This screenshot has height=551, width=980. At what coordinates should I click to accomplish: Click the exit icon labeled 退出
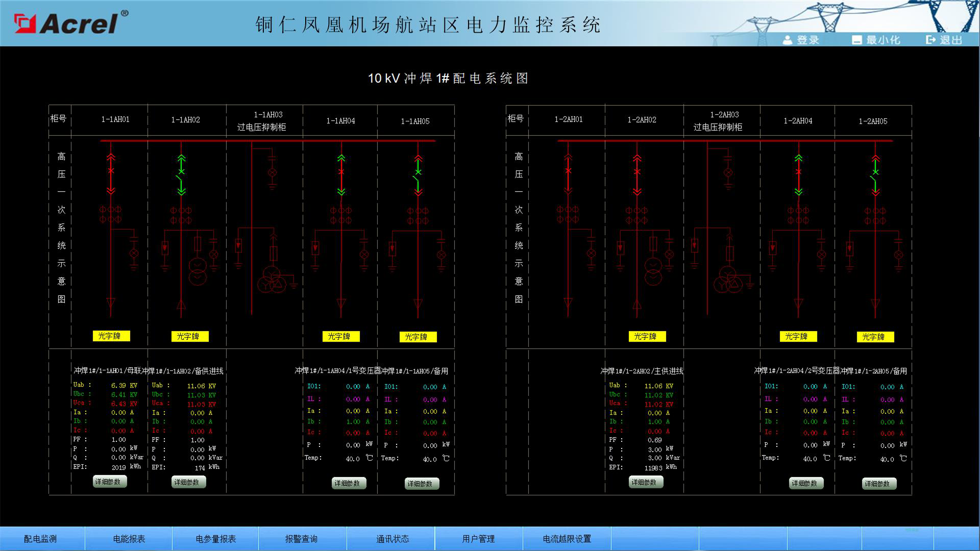[930, 40]
